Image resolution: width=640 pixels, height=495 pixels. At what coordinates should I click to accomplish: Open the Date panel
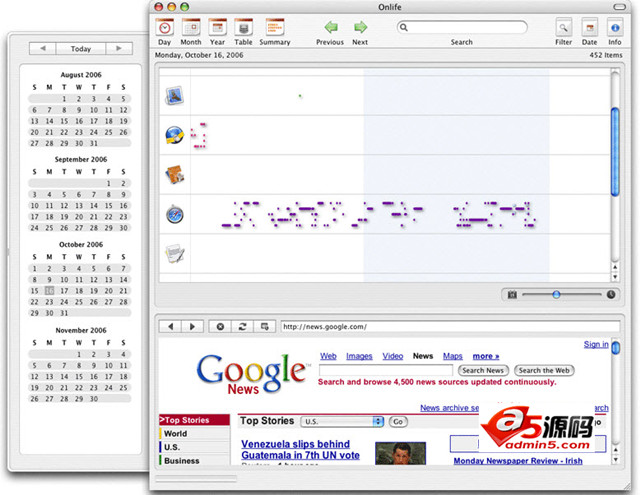[x=589, y=32]
